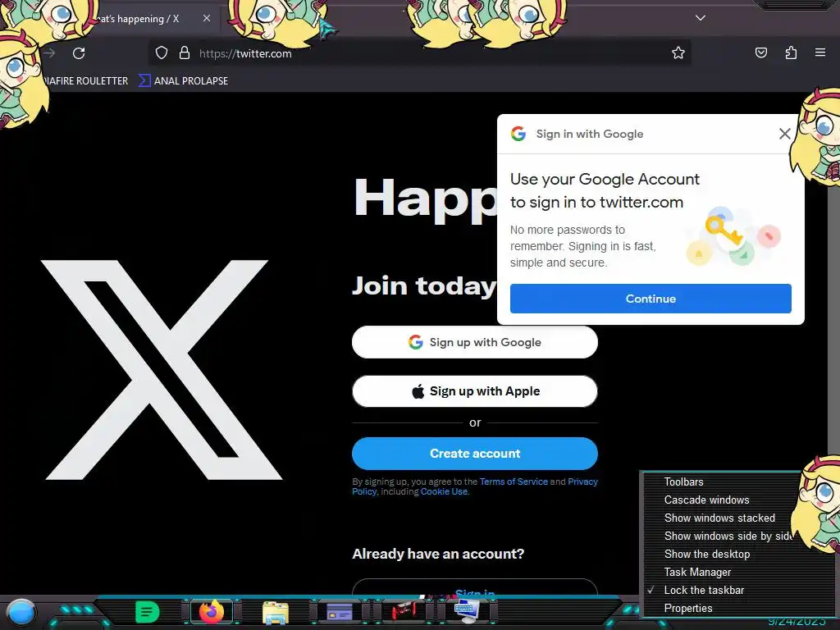The image size is (840, 630).
Task: Click the red app taskbar icon
Action: pos(404,611)
